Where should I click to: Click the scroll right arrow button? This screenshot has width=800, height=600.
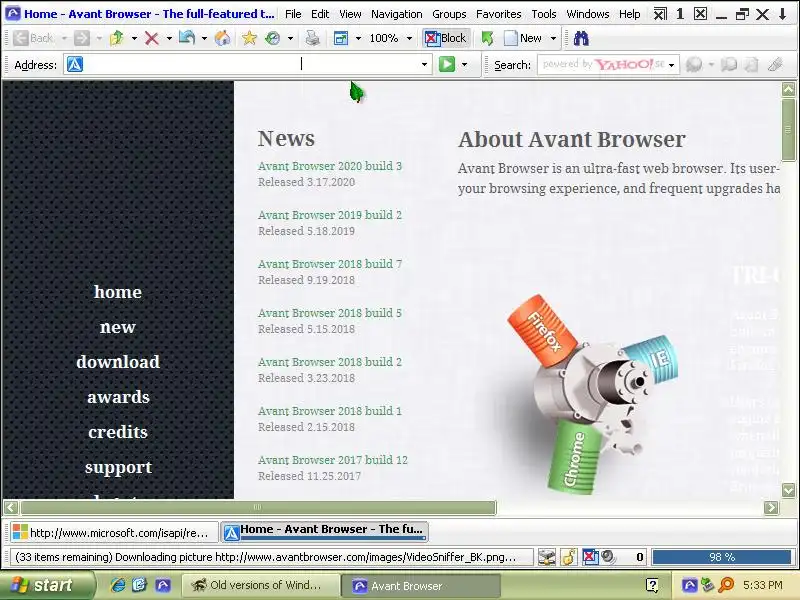(x=771, y=507)
